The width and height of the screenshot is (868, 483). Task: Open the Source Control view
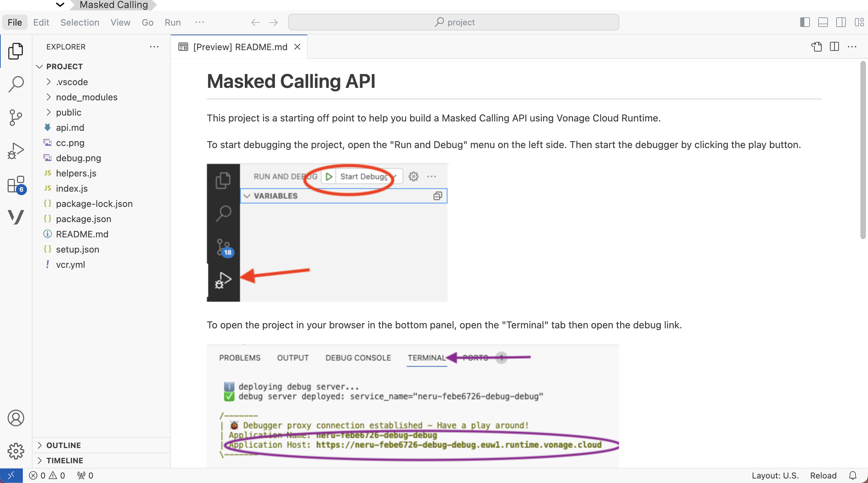(x=16, y=118)
